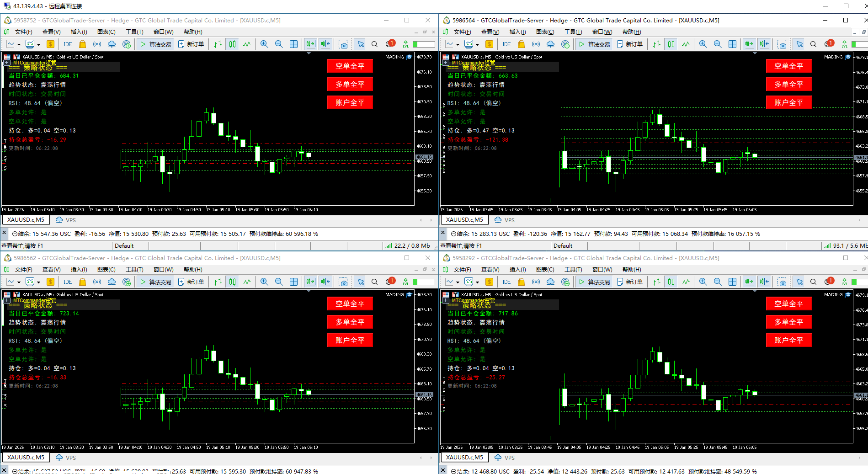Screen dimensions: 868x474
Task: Open 查看(V) menu in window 5986564
Action: pos(490,32)
